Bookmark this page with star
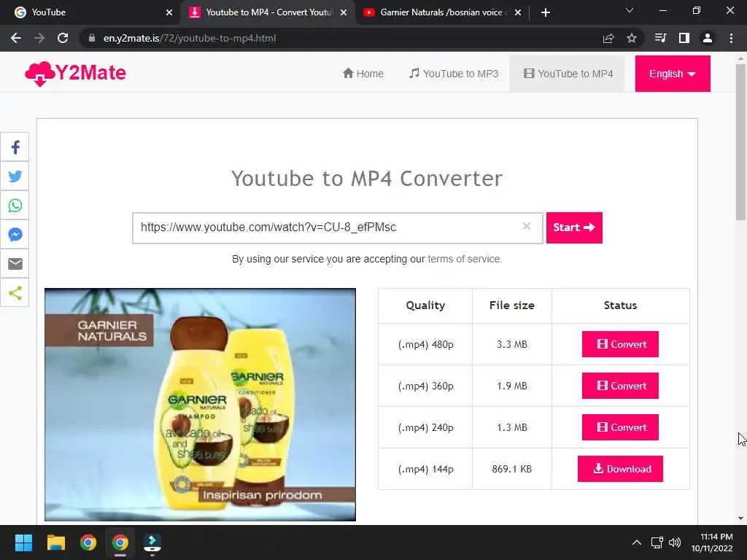Screen dimensions: 747x560 coord(632,38)
